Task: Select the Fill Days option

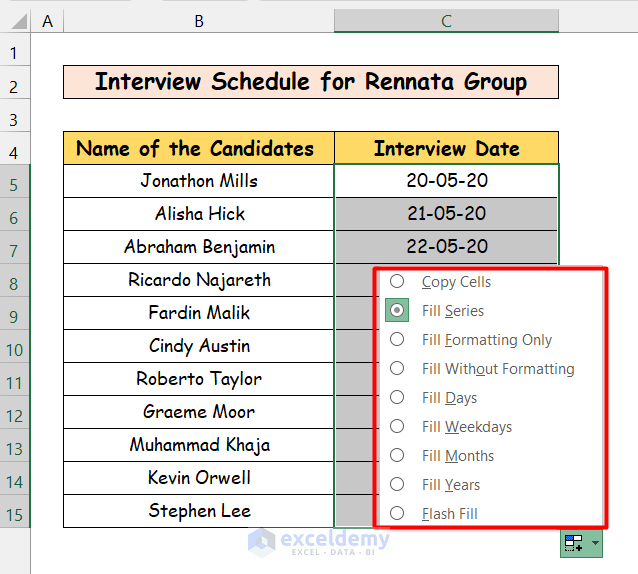Action: [x=397, y=398]
